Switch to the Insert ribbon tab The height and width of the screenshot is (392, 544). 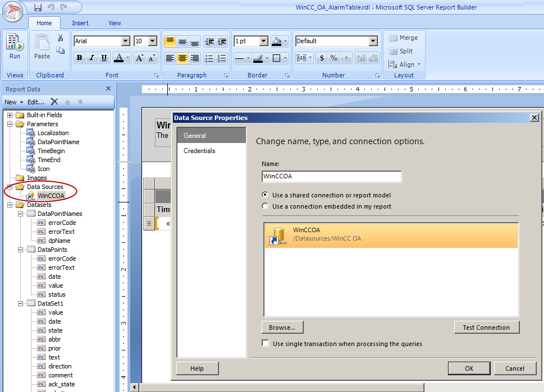point(80,23)
